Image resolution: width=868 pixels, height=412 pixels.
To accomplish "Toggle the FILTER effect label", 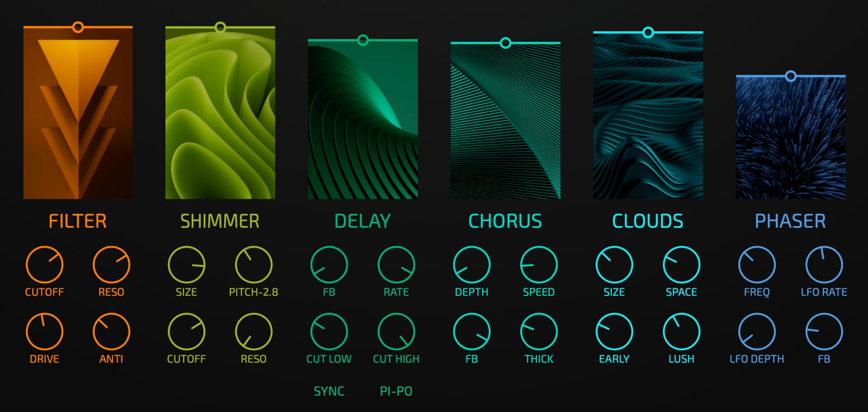I will tap(78, 221).
